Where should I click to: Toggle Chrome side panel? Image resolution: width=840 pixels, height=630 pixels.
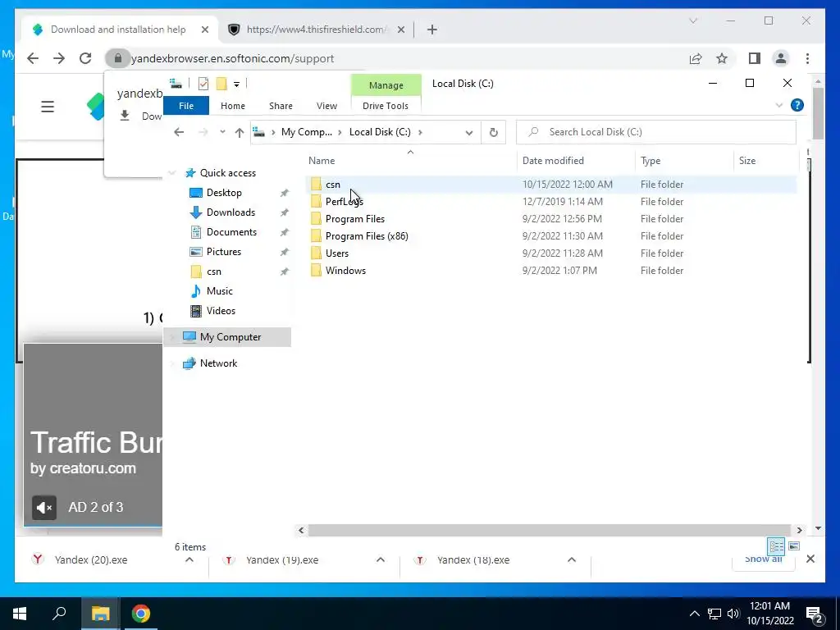coord(755,58)
